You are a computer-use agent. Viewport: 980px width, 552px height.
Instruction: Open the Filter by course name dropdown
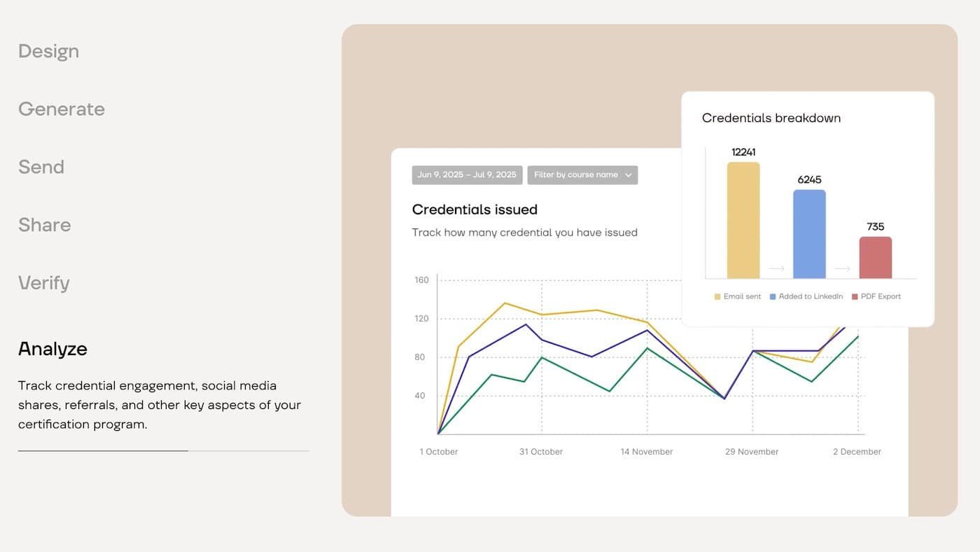coord(582,174)
